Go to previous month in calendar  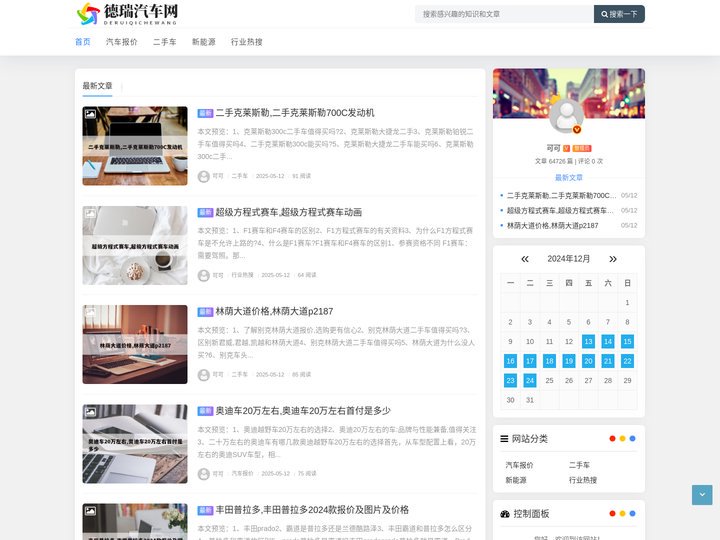pyautogui.click(x=525, y=259)
